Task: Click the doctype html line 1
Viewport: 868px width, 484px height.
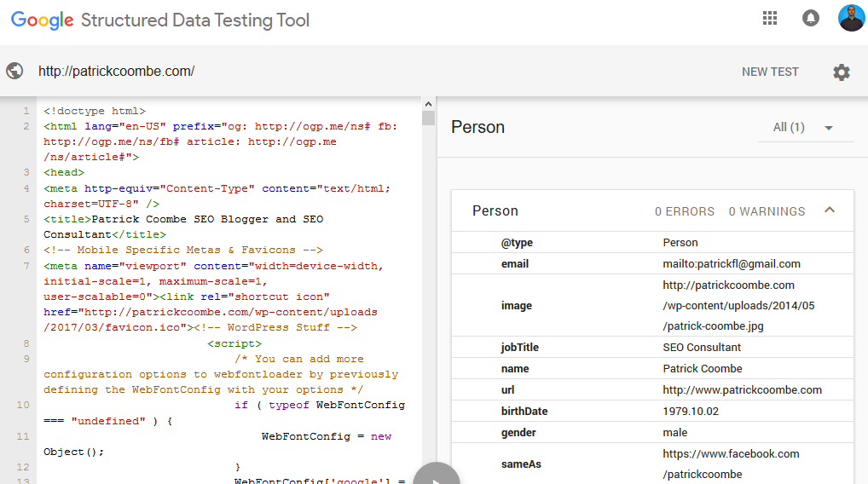Action: [95, 111]
